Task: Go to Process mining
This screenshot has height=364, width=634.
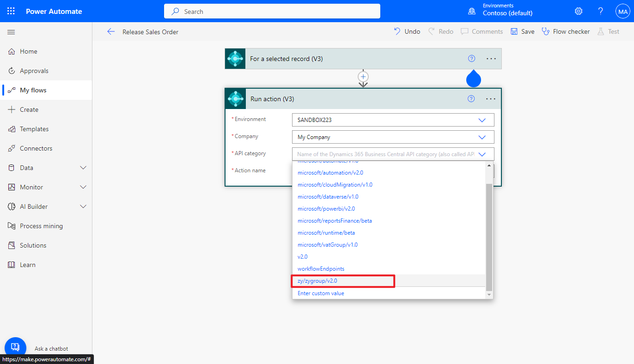Action: 41,226
